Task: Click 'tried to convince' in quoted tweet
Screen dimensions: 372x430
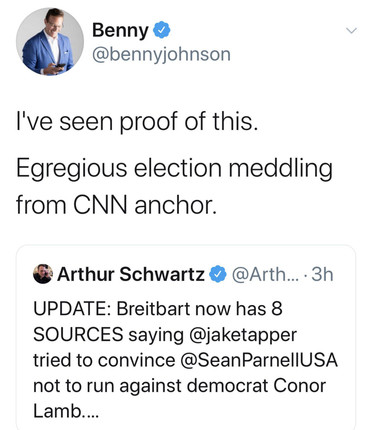Action: click(x=104, y=360)
